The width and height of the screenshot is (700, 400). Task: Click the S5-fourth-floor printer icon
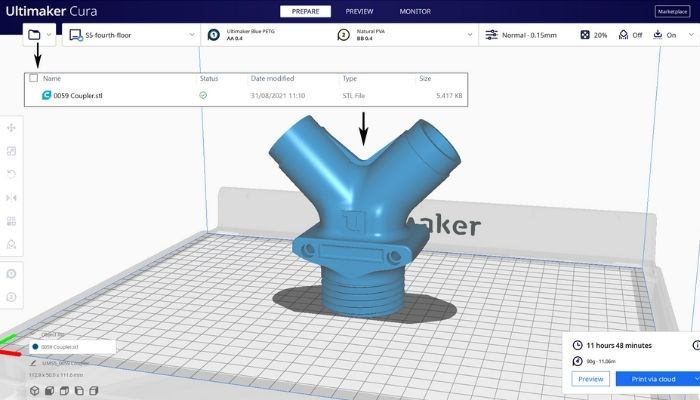(x=76, y=35)
